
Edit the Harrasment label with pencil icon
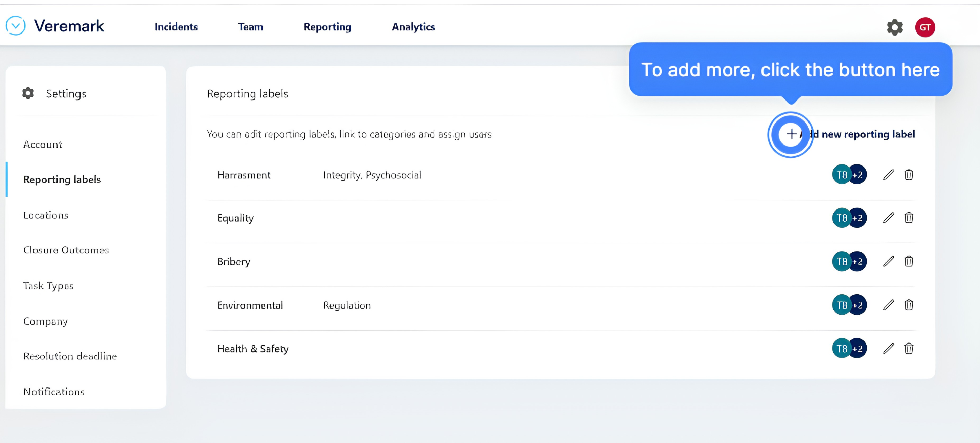coord(888,175)
